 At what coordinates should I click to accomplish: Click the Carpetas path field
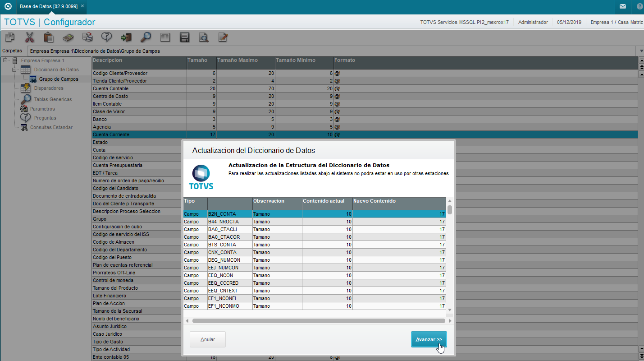tap(333, 51)
